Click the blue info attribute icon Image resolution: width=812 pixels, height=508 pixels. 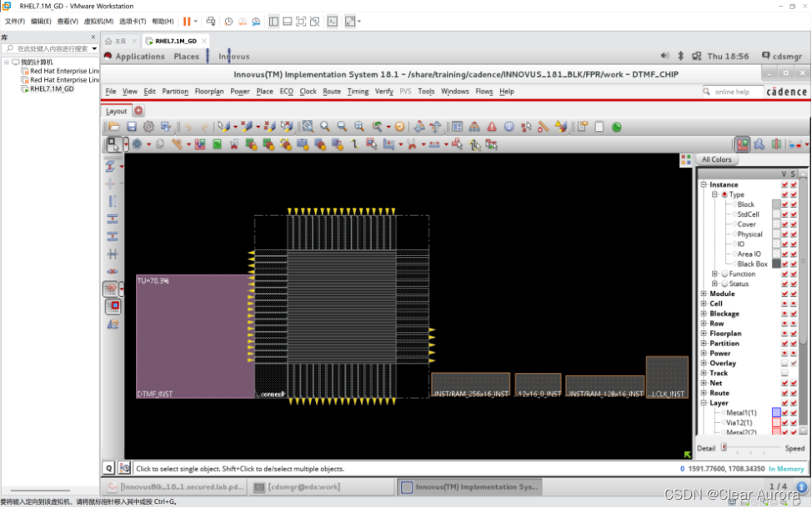coord(509,127)
